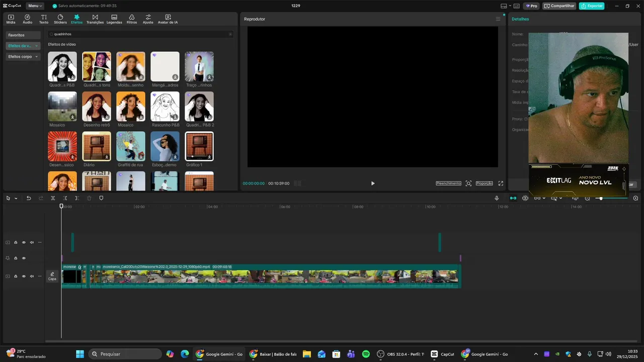Click the Proporção button
Image resolution: width=644 pixels, height=362 pixels.
[484, 184]
